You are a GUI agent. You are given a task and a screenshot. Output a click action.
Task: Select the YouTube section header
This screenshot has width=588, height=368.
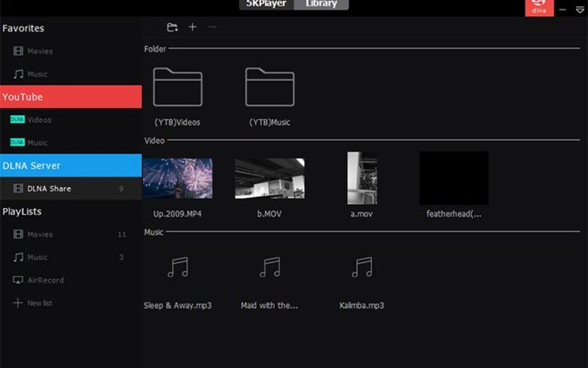coord(71,97)
